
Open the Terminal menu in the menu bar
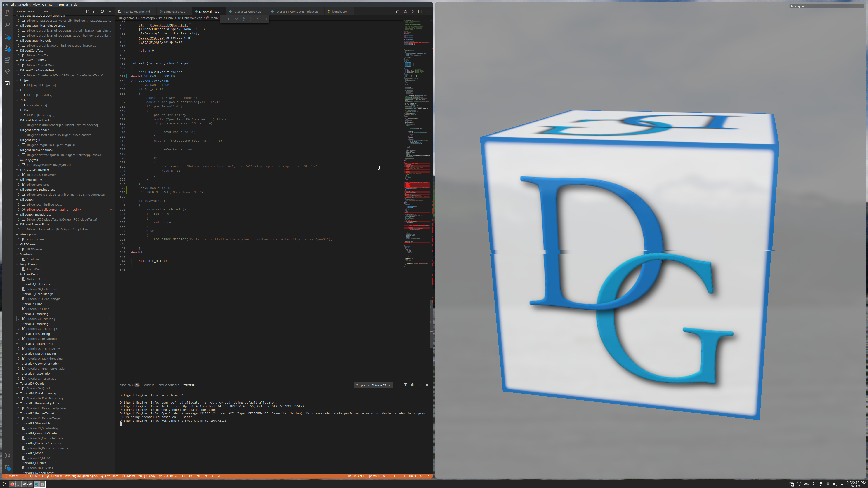click(63, 4)
